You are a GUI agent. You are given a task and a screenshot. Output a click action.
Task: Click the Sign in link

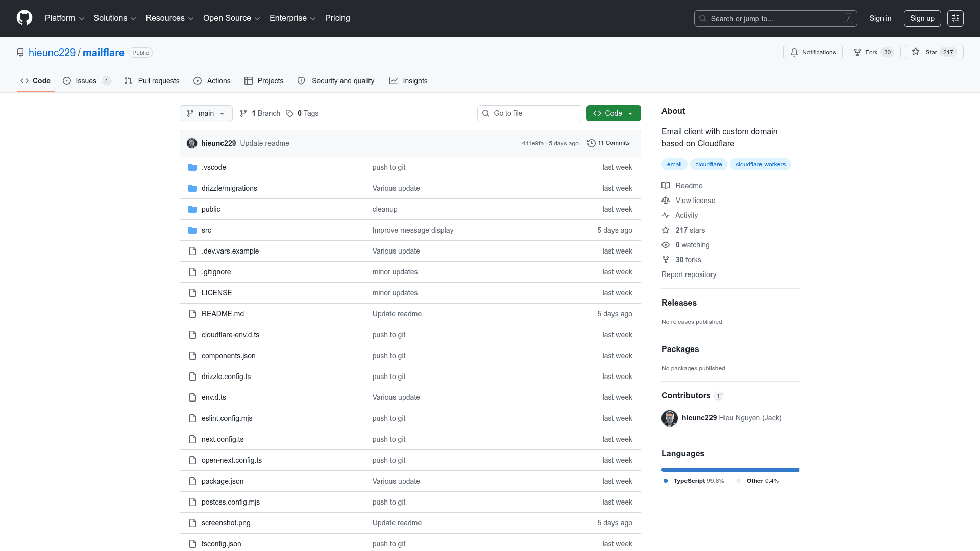pyautogui.click(x=880, y=18)
